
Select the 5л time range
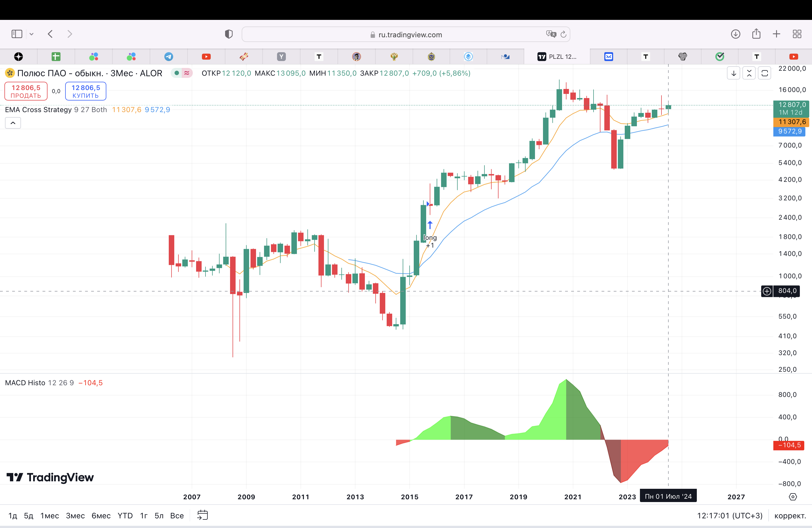click(159, 515)
